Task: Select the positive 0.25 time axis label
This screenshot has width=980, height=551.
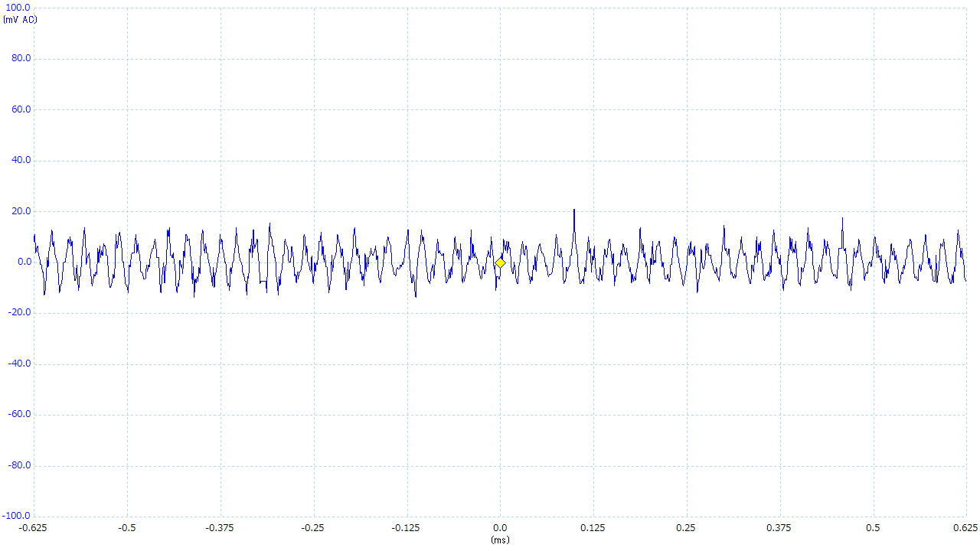Action: pos(686,528)
